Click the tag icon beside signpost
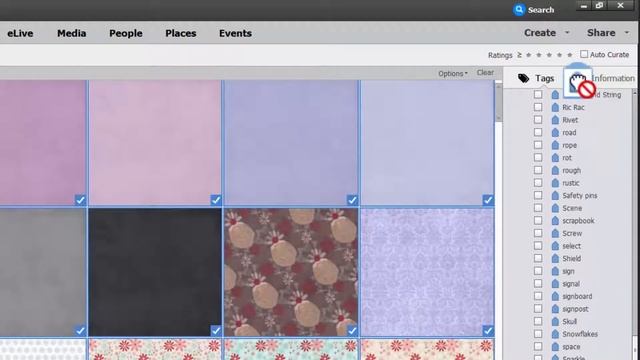Image resolution: width=640 pixels, height=360 pixels. (555, 309)
